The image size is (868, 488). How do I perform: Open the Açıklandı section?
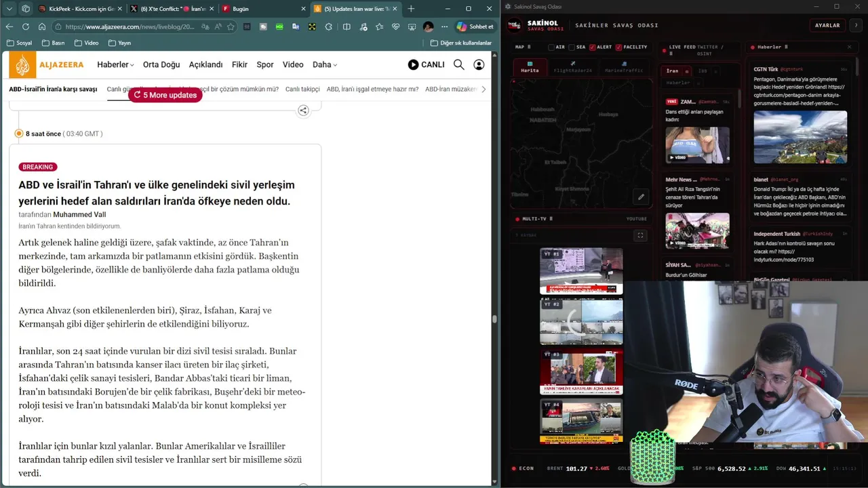[205, 64]
